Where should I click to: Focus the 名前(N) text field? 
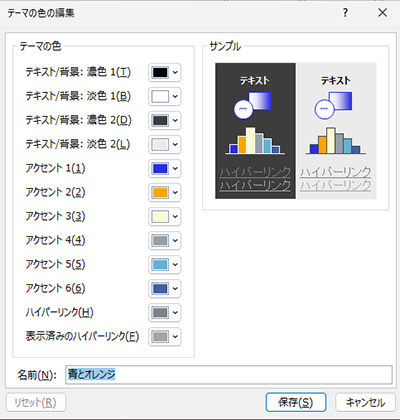tap(229, 375)
